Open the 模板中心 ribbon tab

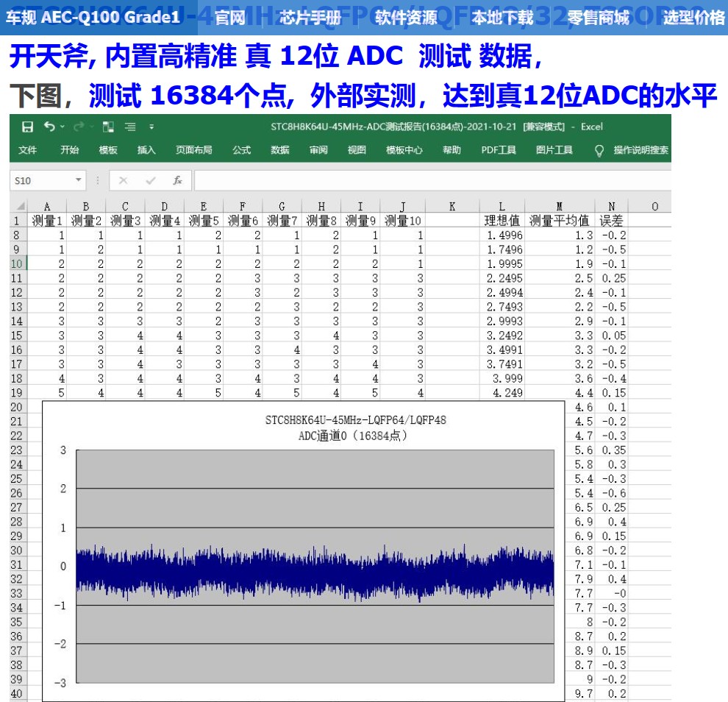coord(404,150)
